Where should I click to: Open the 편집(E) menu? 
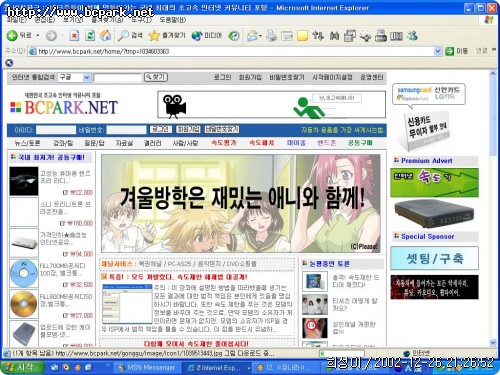point(45,20)
